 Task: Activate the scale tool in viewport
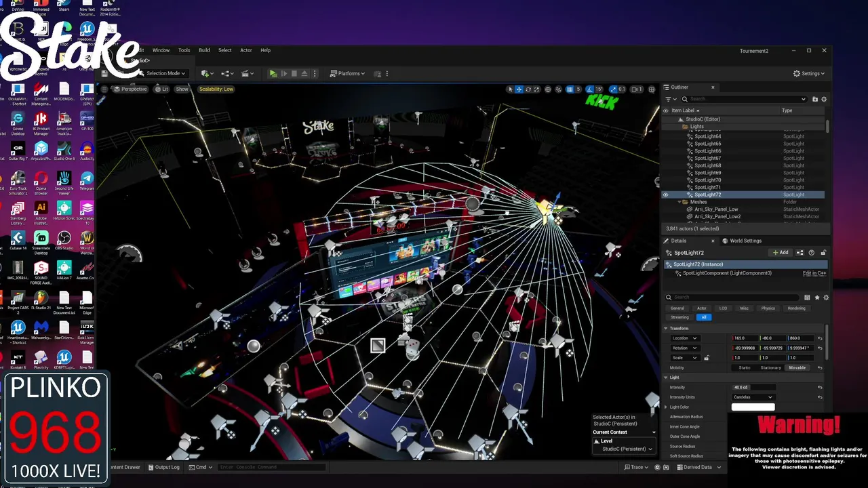[x=536, y=89]
